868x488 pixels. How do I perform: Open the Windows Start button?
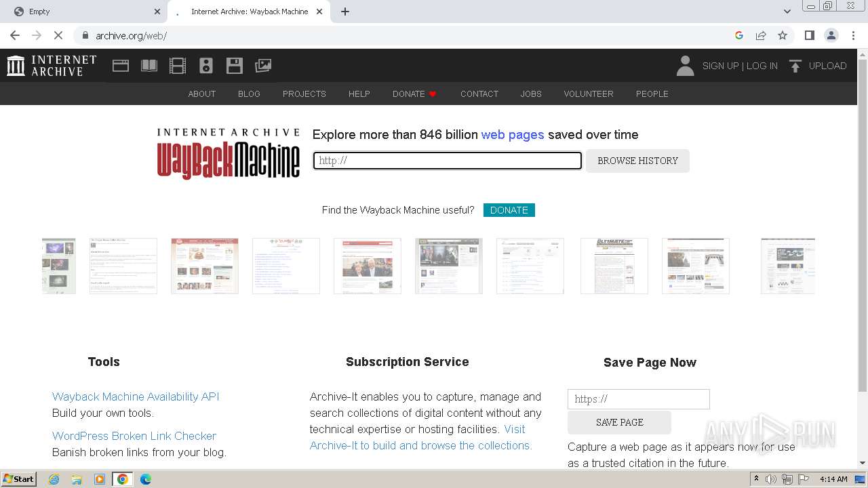click(19, 479)
